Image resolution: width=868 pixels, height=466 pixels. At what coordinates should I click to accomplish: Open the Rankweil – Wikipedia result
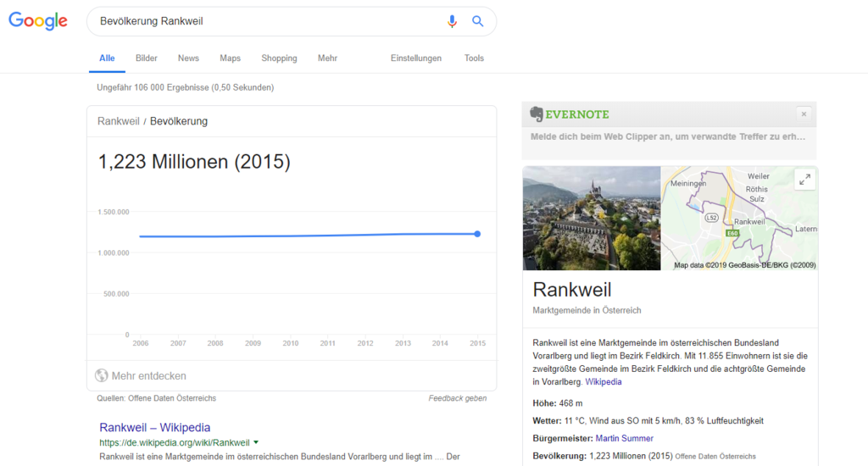154,427
